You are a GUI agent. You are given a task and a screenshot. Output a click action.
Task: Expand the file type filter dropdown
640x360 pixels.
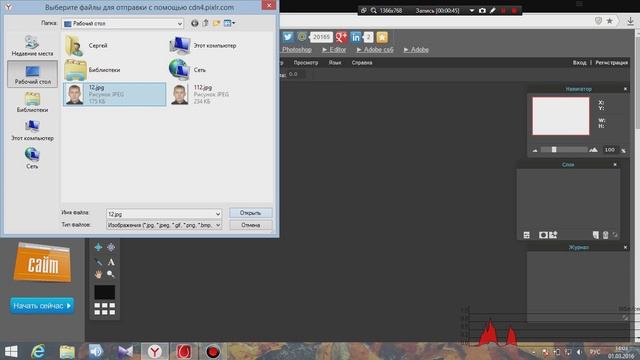tap(218, 225)
